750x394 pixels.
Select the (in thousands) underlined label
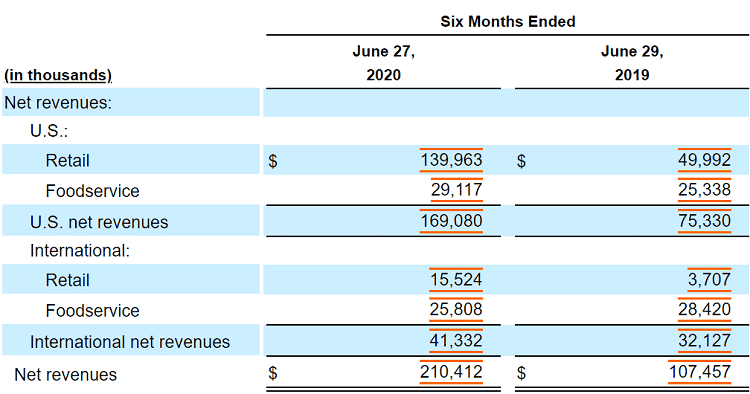[58, 75]
